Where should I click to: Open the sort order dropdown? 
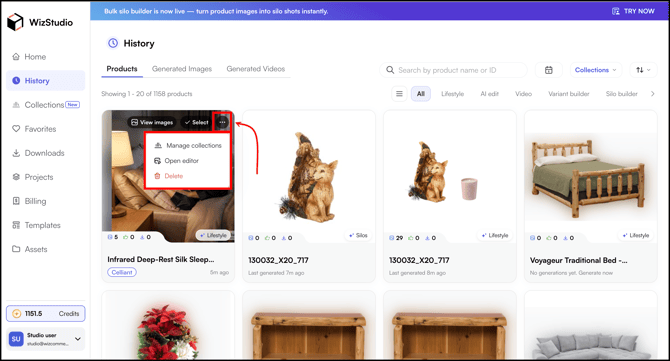pyautogui.click(x=643, y=70)
